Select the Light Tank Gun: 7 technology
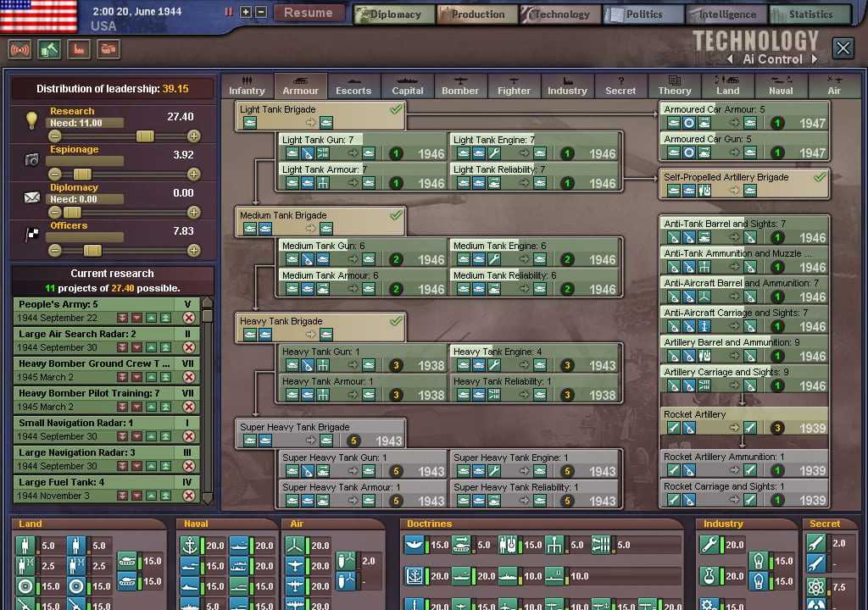 [363, 147]
